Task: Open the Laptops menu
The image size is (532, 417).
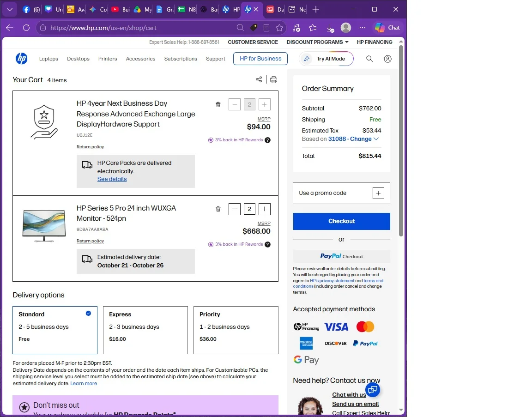Action: click(x=48, y=59)
